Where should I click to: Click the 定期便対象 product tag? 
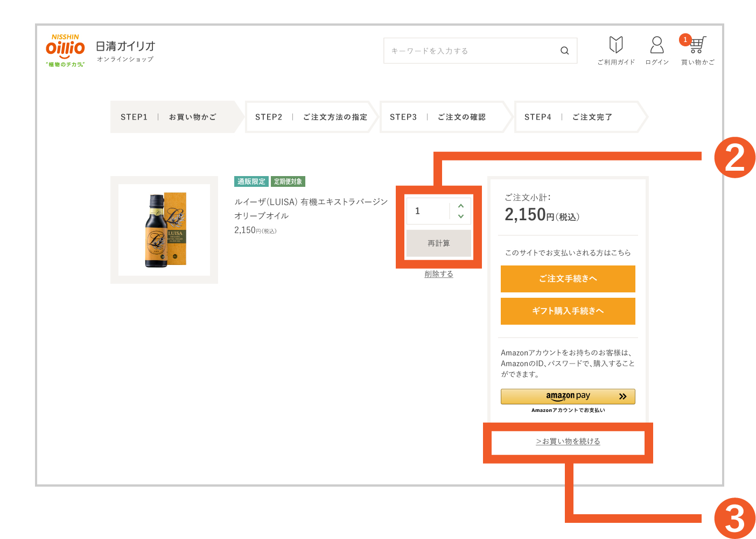click(288, 181)
